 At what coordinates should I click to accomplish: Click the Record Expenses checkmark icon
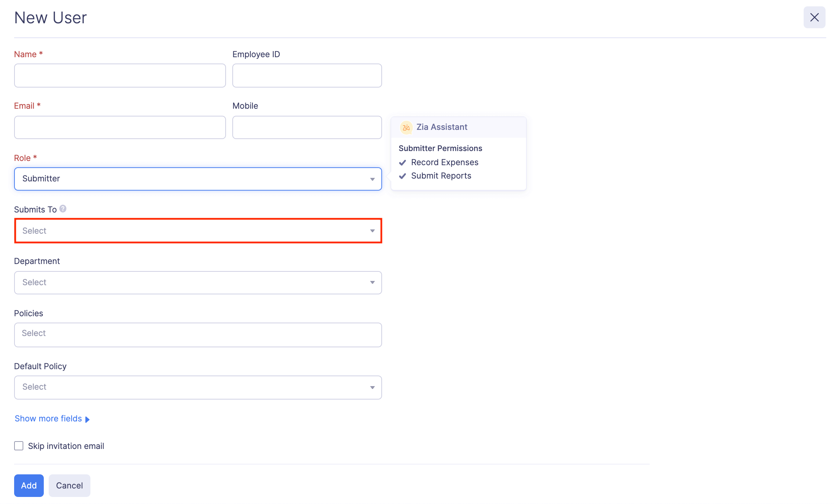[x=403, y=162]
